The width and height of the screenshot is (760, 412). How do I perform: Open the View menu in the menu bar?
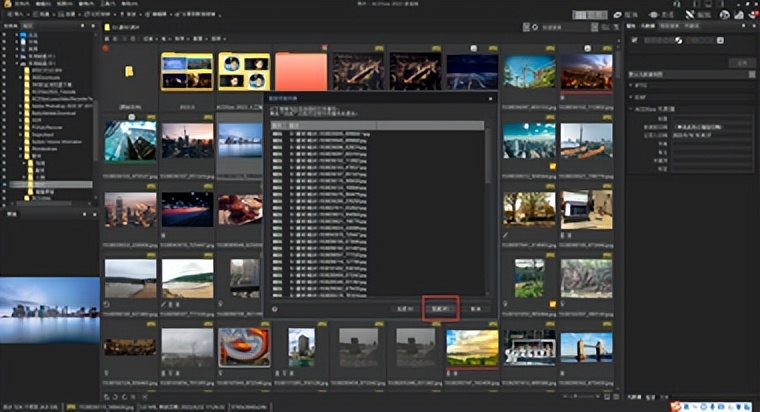click(x=65, y=4)
